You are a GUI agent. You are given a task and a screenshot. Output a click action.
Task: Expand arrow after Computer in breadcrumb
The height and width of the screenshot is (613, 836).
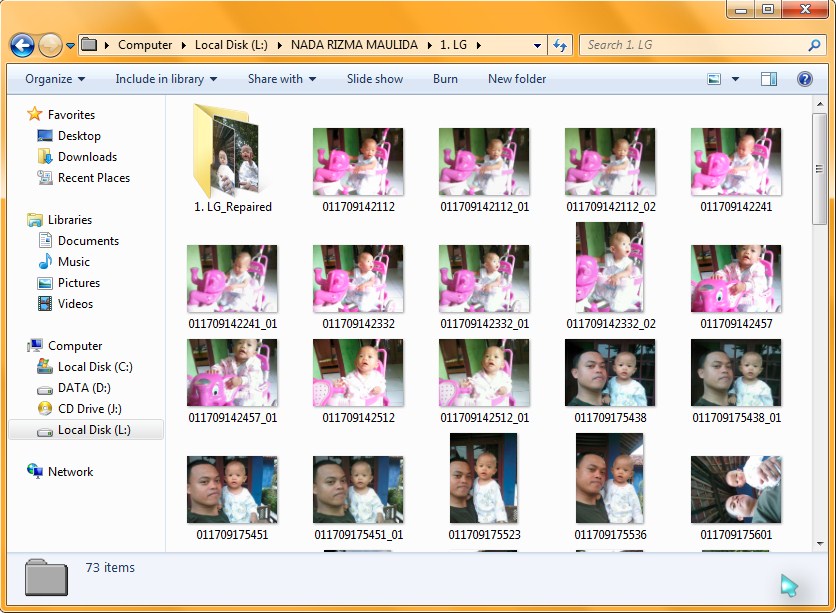[184, 46]
